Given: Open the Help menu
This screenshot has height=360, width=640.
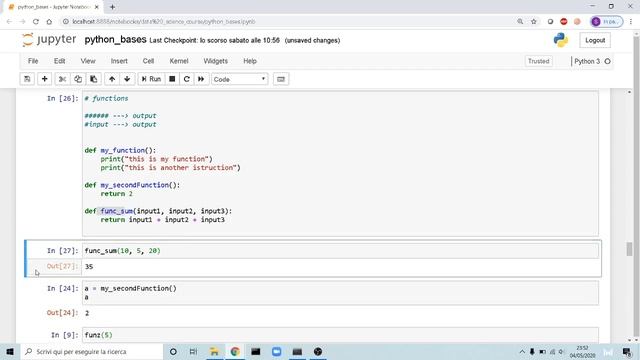Looking at the screenshot, I should 250,61.
